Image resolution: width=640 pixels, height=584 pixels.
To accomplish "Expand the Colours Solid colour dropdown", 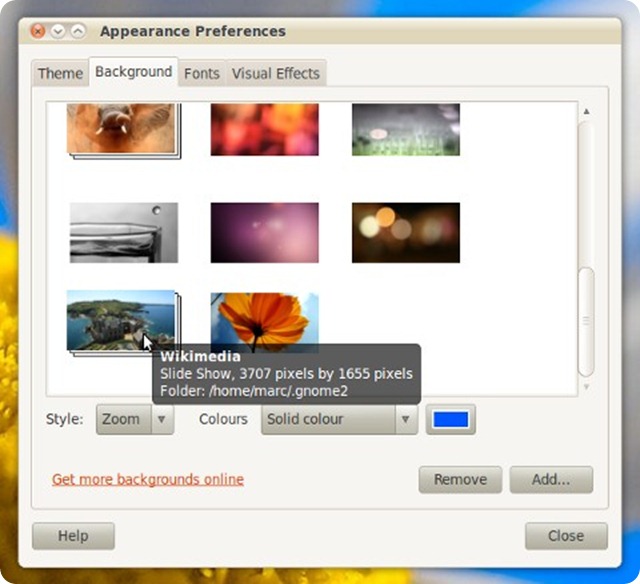I will point(339,419).
